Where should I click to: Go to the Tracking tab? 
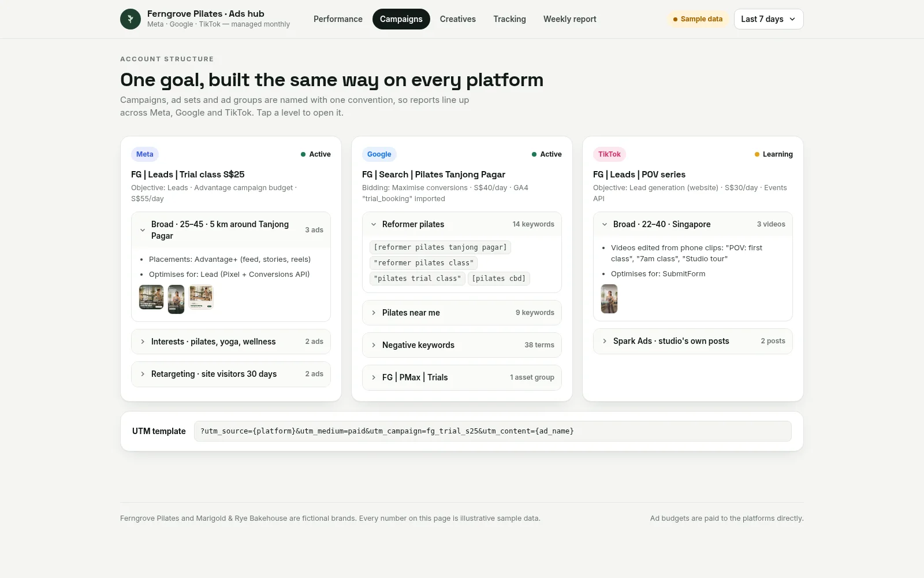(x=509, y=19)
